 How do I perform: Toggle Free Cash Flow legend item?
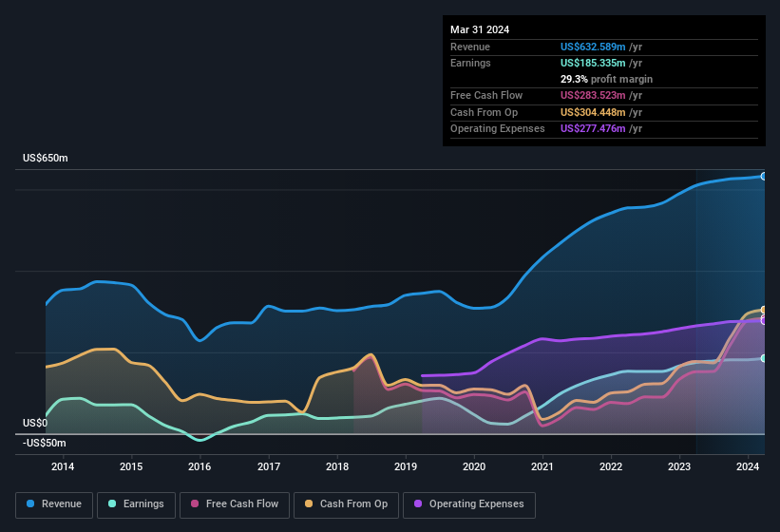(234, 504)
